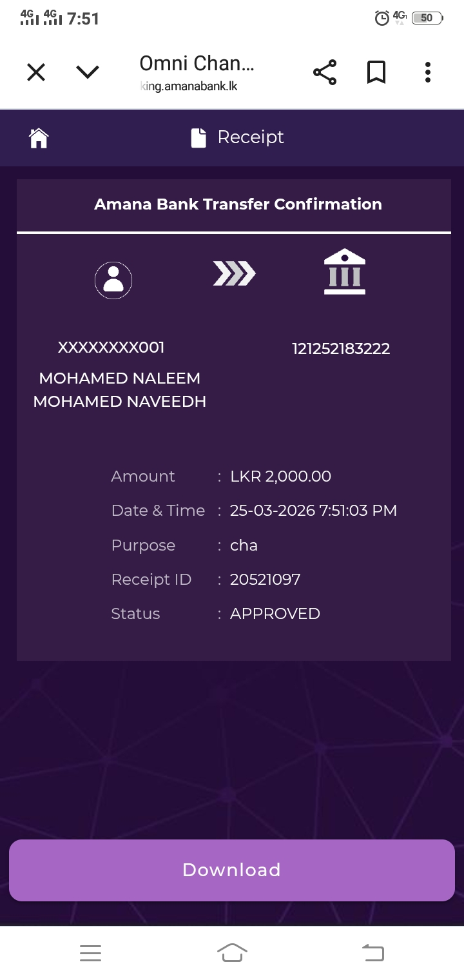Click the receipt document icon
Viewport: 464px width, 980px height.
click(x=198, y=137)
